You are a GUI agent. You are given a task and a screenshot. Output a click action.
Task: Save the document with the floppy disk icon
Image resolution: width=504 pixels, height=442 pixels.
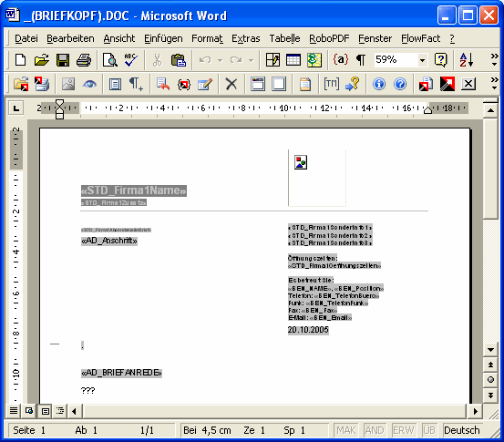(x=62, y=60)
